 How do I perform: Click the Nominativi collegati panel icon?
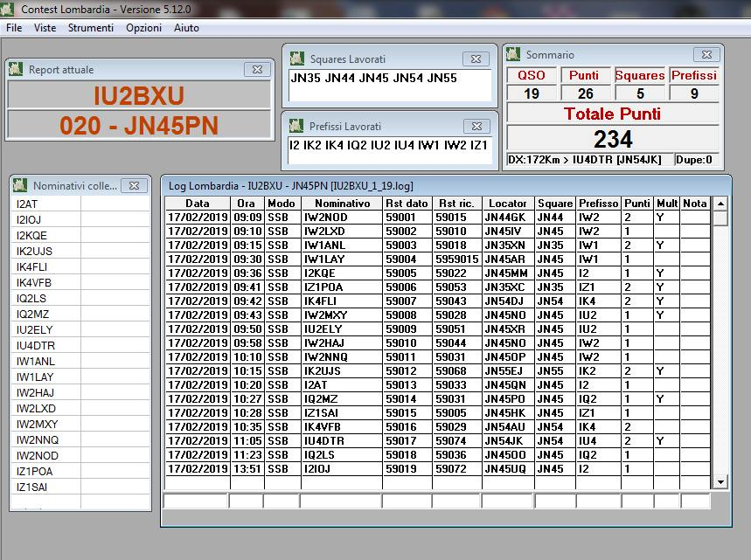click(21, 185)
